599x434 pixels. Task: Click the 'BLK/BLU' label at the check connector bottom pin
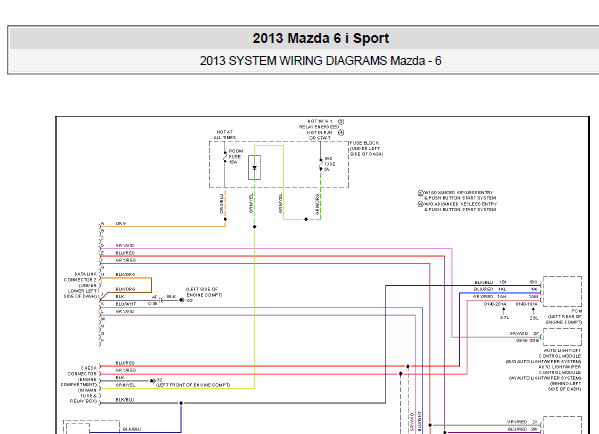125,400
